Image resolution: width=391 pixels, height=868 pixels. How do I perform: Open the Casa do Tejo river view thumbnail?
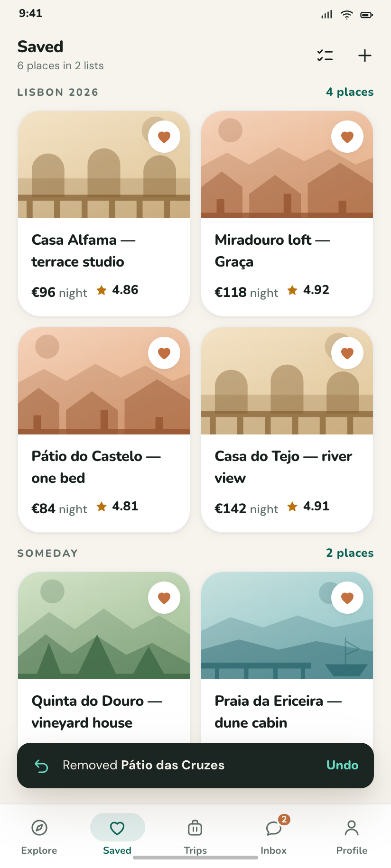point(287,381)
